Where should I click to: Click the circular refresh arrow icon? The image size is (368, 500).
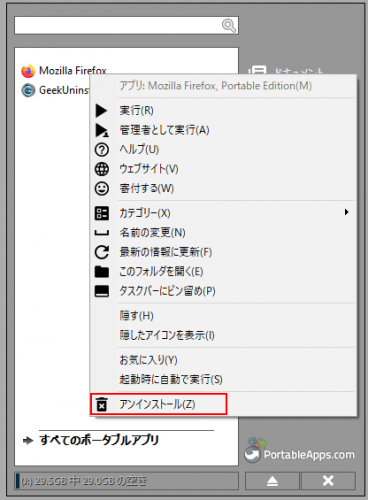pos(102,252)
